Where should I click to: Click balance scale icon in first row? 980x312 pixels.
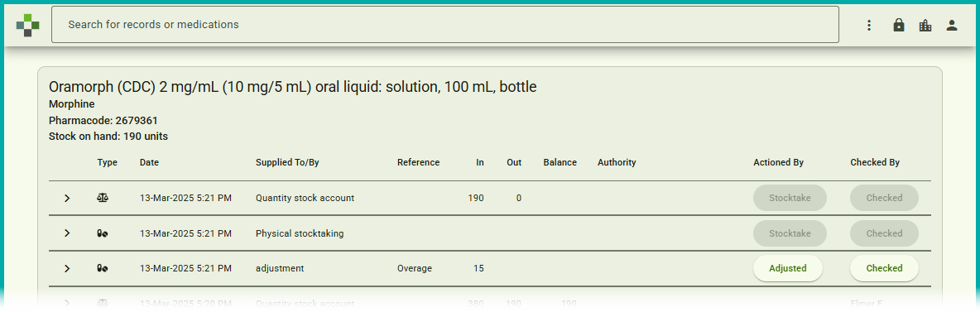pos(103,198)
